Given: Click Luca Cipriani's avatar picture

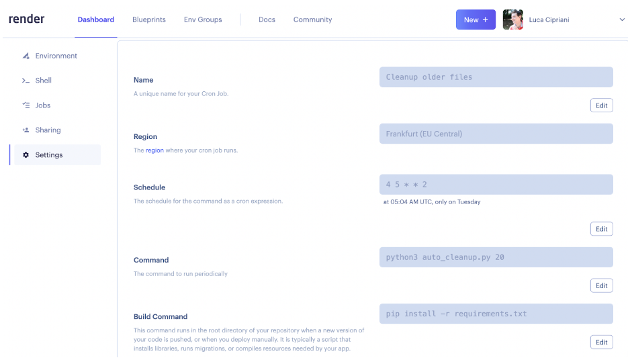Looking at the screenshot, I should [x=512, y=19].
